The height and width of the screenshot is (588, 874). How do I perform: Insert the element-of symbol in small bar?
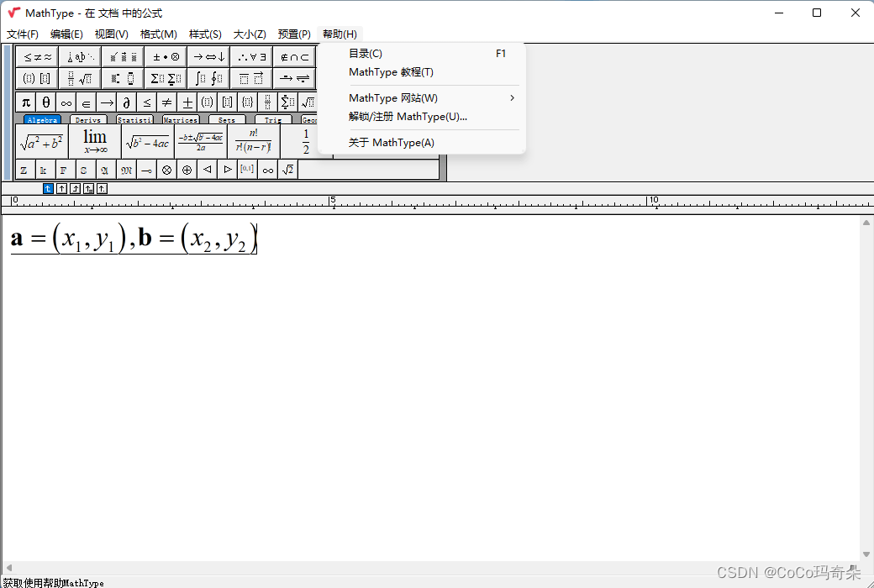point(86,102)
